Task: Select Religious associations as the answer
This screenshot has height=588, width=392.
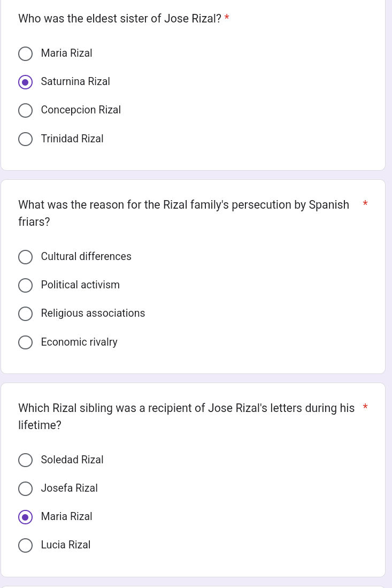Action: pos(25,314)
